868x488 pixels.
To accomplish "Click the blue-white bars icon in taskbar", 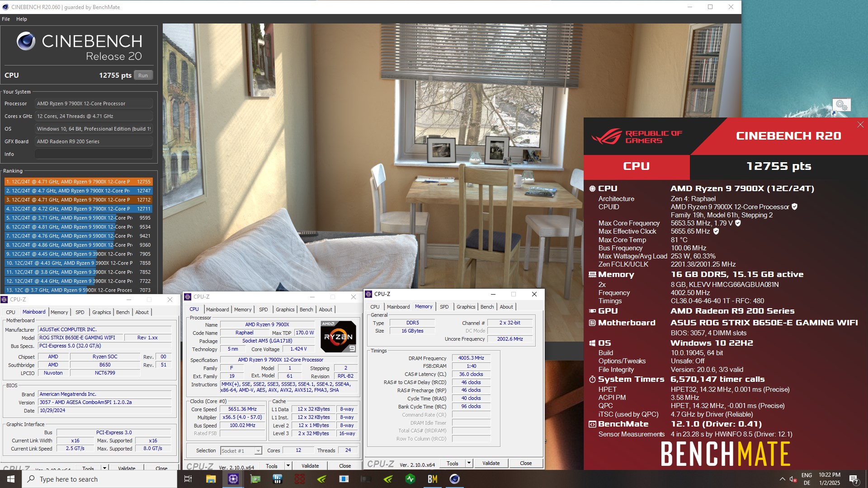I will pyautogui.click(x=278, y=479).
